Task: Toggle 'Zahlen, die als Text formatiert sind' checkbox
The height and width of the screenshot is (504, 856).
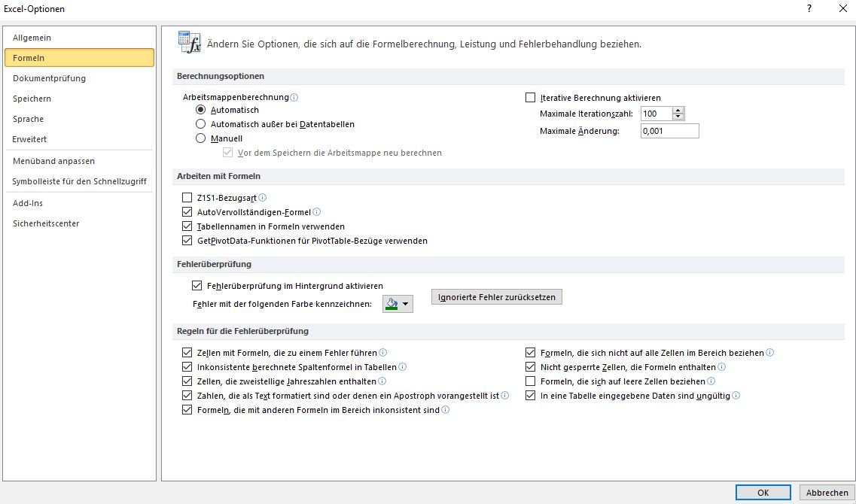Action: pyautogui.click(x=187, y=396)
